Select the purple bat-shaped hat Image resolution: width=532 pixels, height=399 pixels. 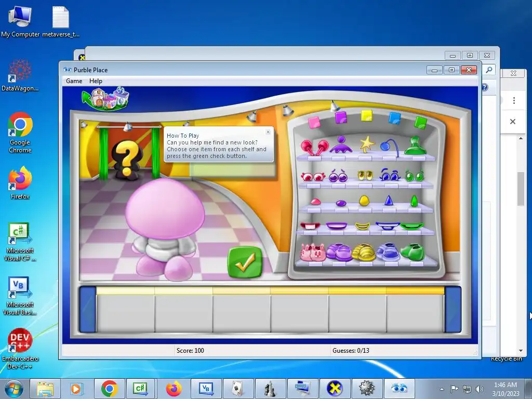click(x=341, y=145)
